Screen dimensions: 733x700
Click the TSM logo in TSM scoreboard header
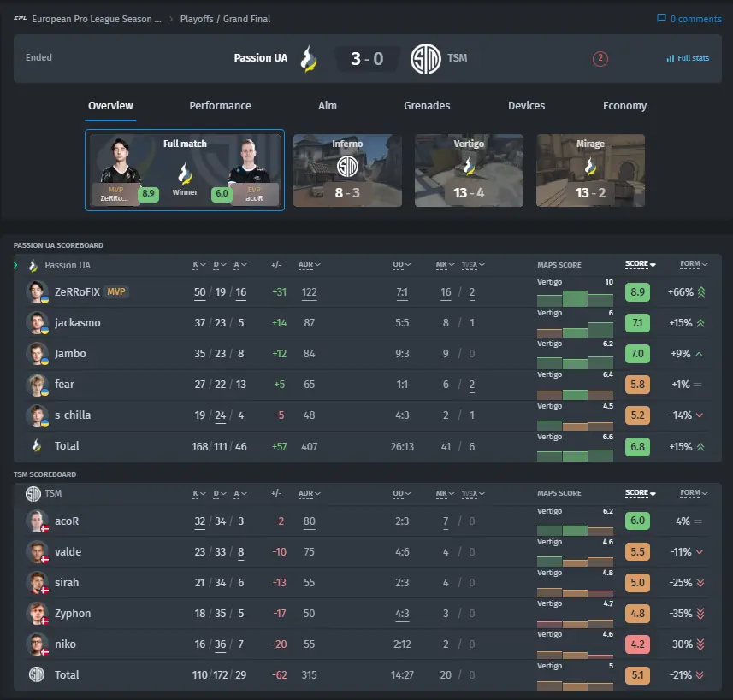point(33,494)
